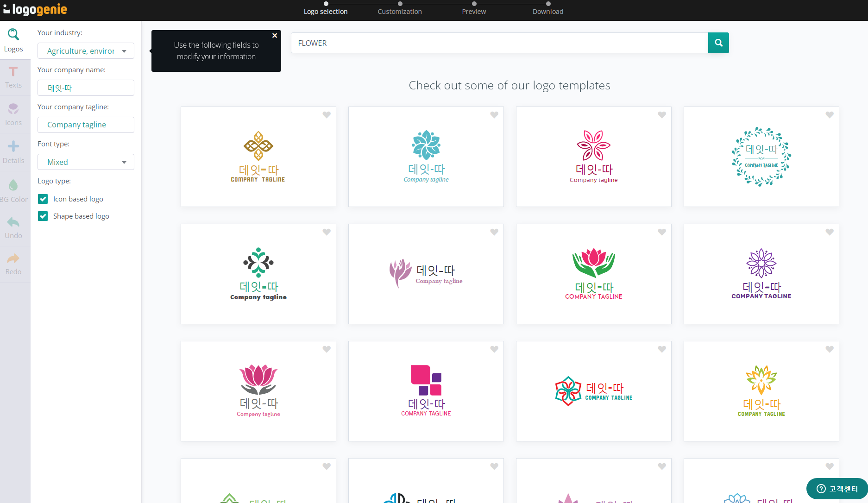Heart the teal-red interlaced star logo
This screenshot has height=503, width=868.
point(662,349)
